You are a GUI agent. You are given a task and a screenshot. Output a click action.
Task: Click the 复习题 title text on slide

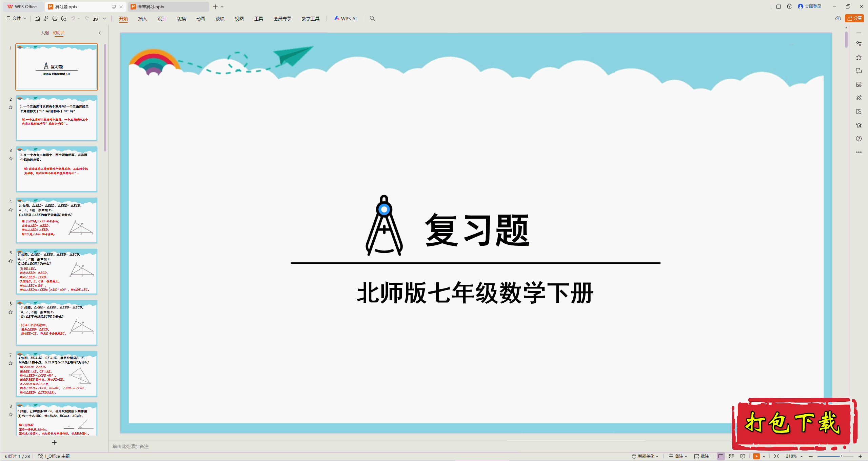477,230
